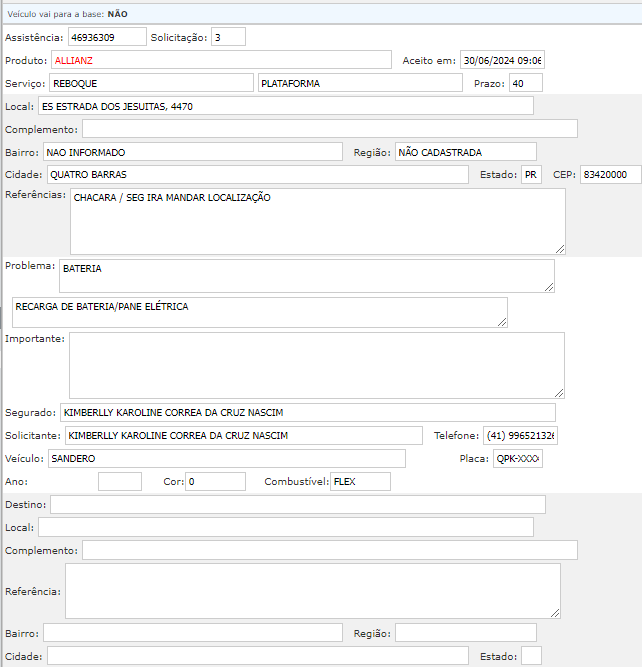Click the first Local address field
The width and height of the screenshot is (642, 667).
pos(285,106)
